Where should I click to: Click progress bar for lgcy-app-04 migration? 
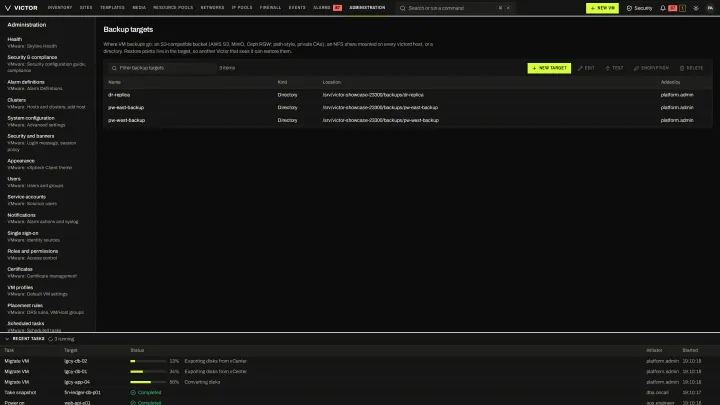148,382
